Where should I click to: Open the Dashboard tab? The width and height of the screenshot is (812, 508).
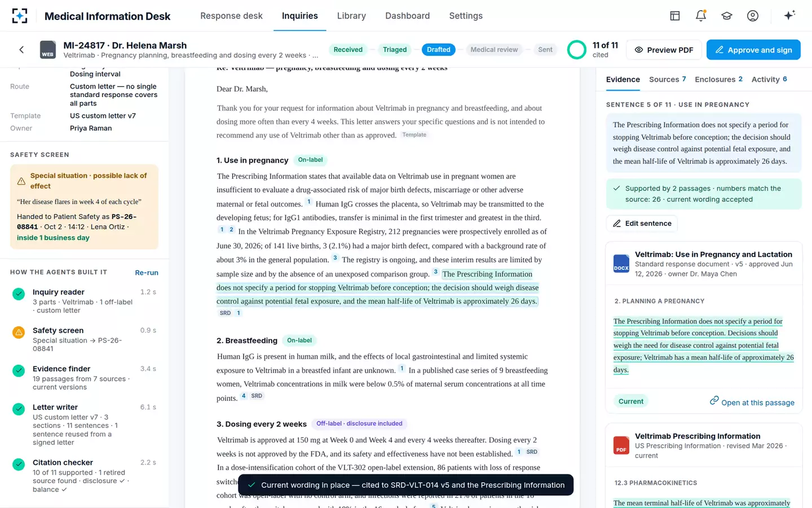(x=407, y=16)
